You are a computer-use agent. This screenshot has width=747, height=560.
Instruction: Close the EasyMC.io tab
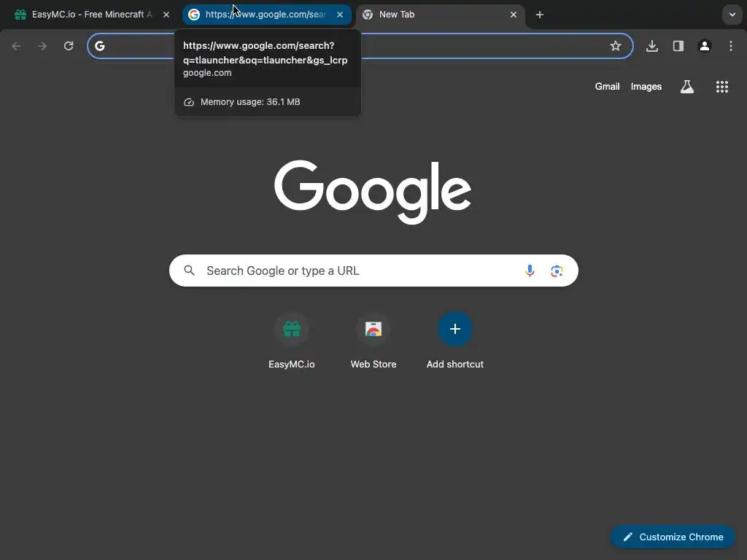pyautogui.click(x=166, y=15)
